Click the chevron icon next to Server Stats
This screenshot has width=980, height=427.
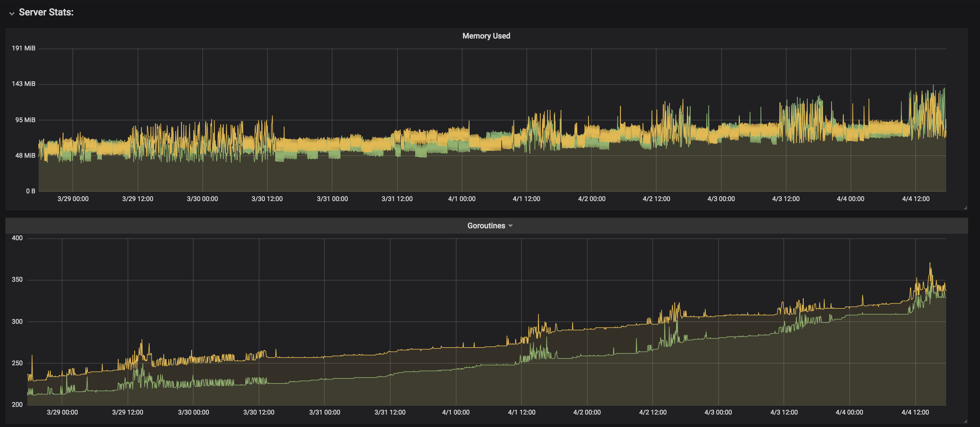click(x=11, y=12)
